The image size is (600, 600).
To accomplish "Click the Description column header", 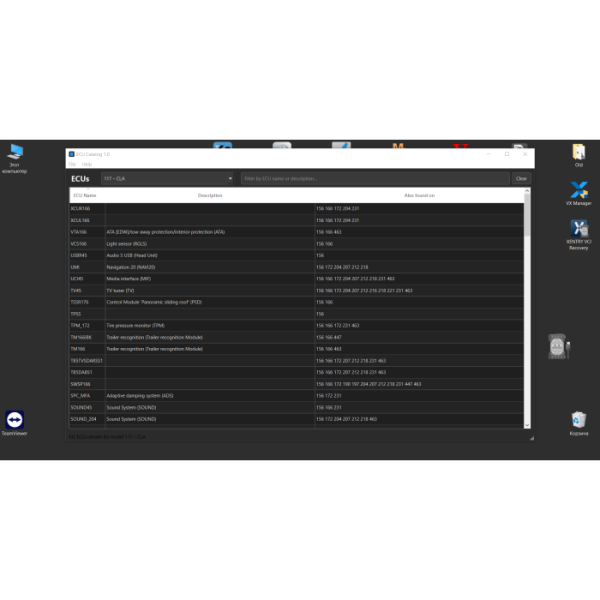I will [210, 195].
